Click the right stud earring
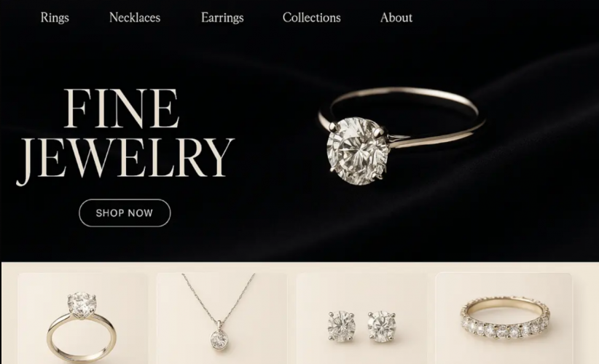The image size is (599, 364). 382,326
